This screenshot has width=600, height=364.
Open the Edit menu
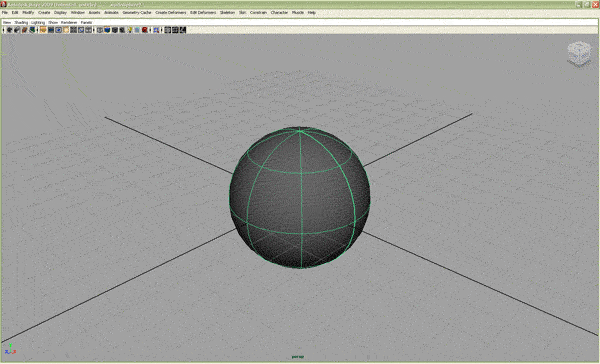15,13
